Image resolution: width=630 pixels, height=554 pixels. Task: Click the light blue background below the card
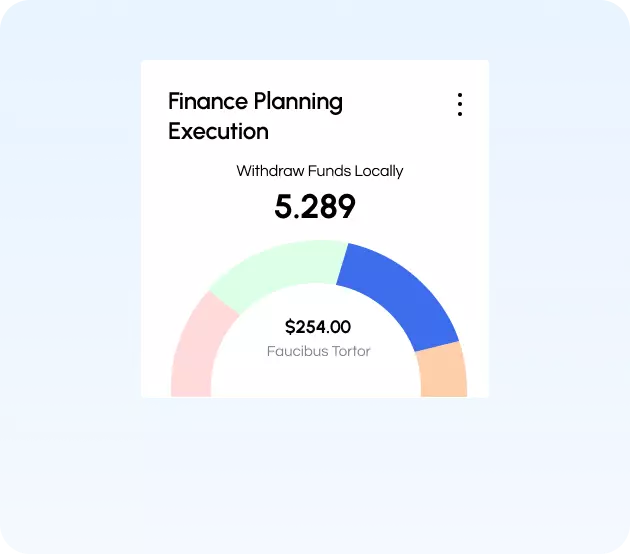(x=315, y=470)
